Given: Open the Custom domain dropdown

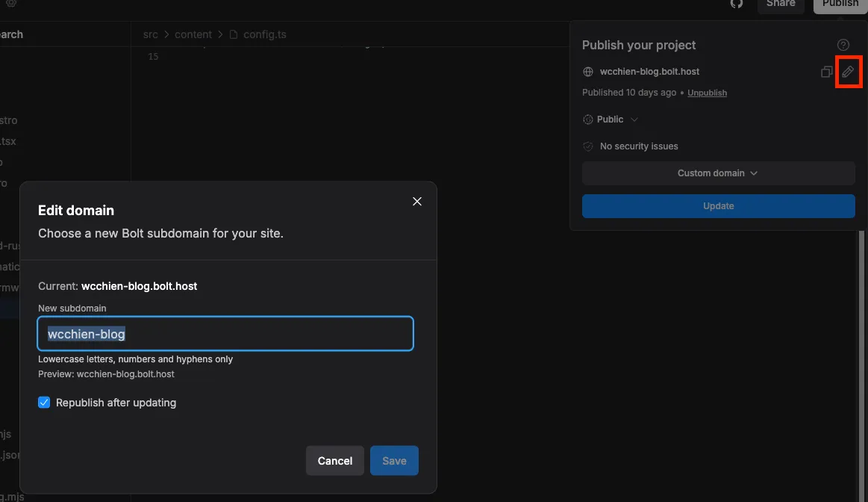Looking at the screenshot, I should (x=718, y=173).
